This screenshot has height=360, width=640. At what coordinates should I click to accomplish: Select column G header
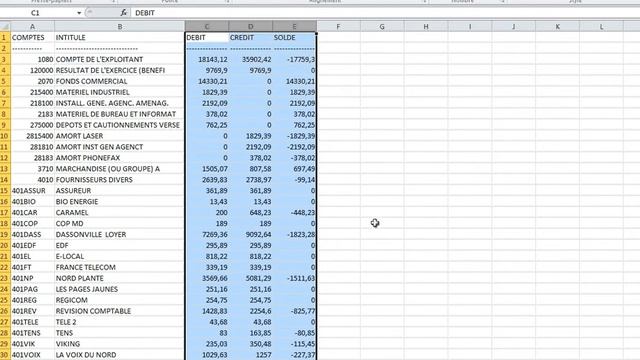(382, 27)
